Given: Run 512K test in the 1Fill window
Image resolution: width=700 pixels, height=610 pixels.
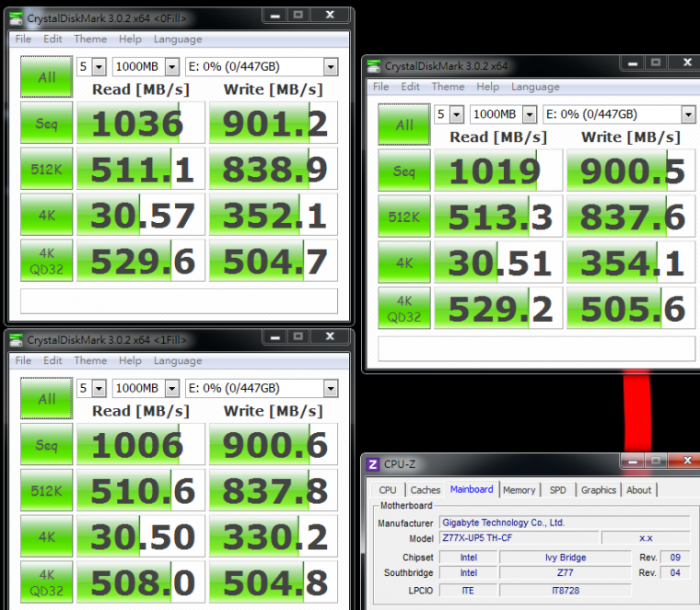Looking at the screenshot, I should (46, 490).
